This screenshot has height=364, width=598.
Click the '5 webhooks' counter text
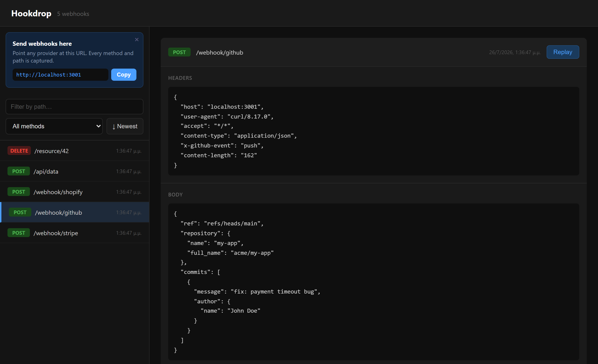[73, 14]
